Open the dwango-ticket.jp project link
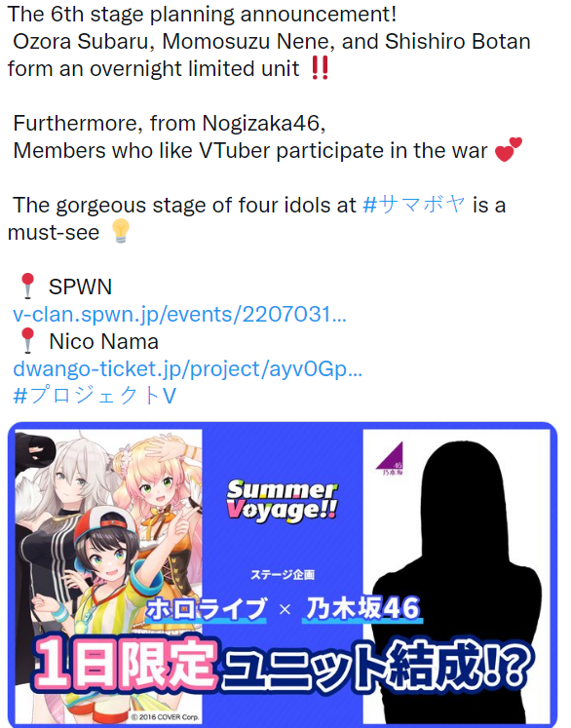 (x=187, y=369)
